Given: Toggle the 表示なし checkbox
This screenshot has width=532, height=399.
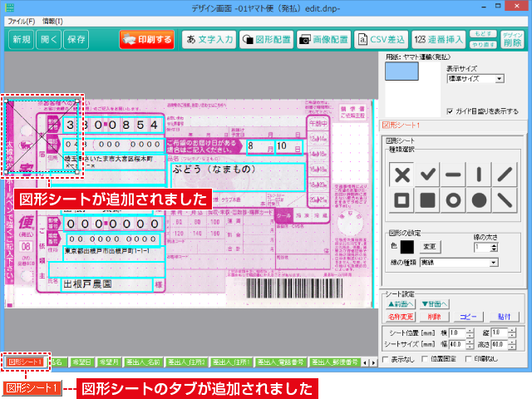Looking at the screenshot, I should pos(386,359).
